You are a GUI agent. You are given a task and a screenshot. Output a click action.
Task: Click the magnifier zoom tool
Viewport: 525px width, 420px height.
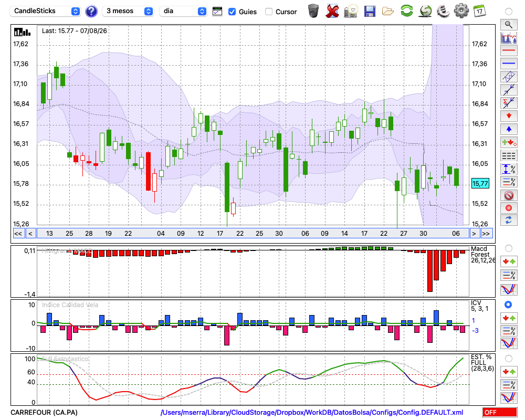click(509, 25)
